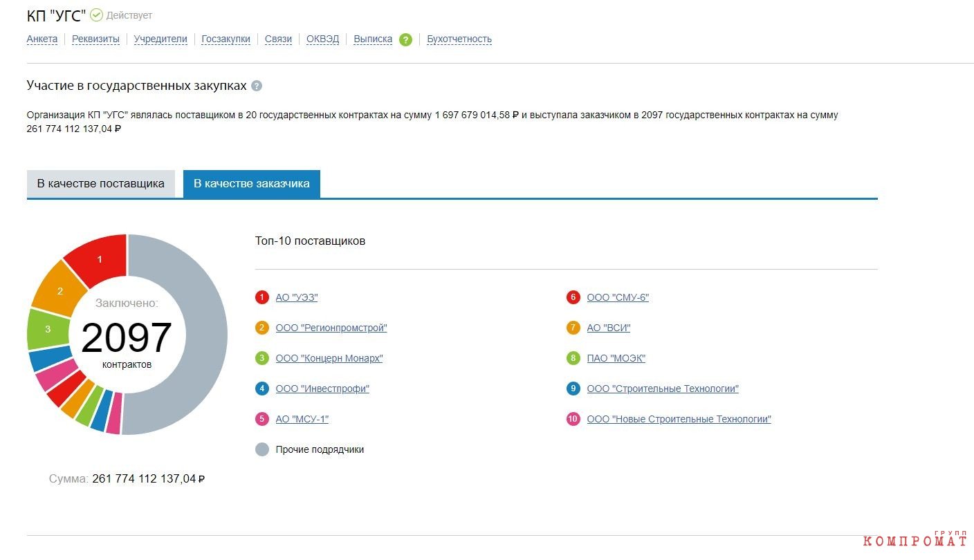The image size is (974, 560).
Task: Click the Топ-10 поставщиков heading
Action: pos(310,241)
